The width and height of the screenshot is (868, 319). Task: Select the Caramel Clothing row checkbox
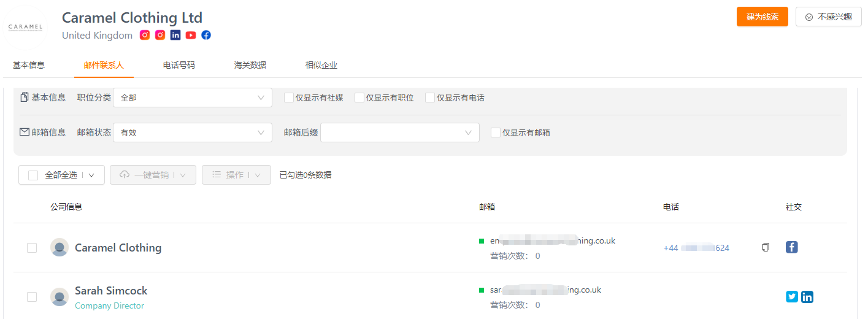tap(32, 248)
